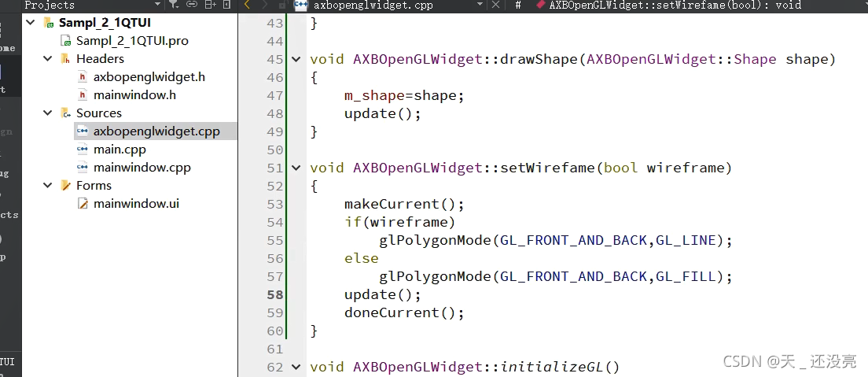Click the C++ icon beside mainwindow.cpp
Image resolution: width=868 pixels, height=377 pixels.
tap(83, 168)
